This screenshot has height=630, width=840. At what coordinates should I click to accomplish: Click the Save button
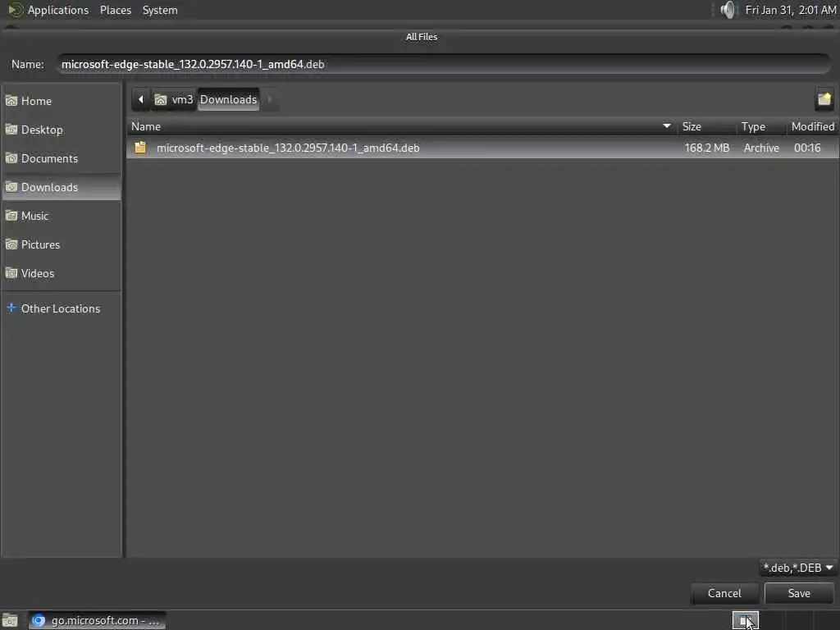(799, 593)
